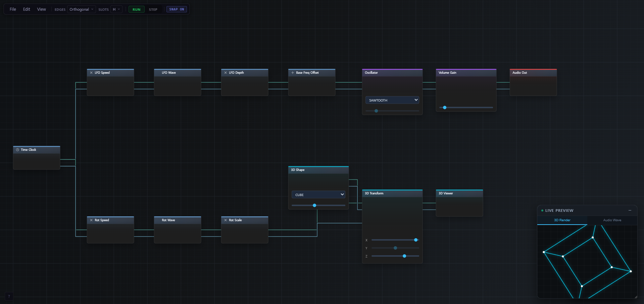
Task: Click the plus icon on Base Freq Offset node
Action: pos(293,73)
